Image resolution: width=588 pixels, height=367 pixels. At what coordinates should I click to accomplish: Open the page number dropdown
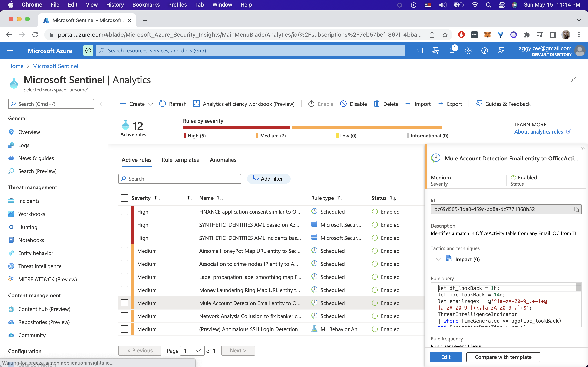[192, 350]
